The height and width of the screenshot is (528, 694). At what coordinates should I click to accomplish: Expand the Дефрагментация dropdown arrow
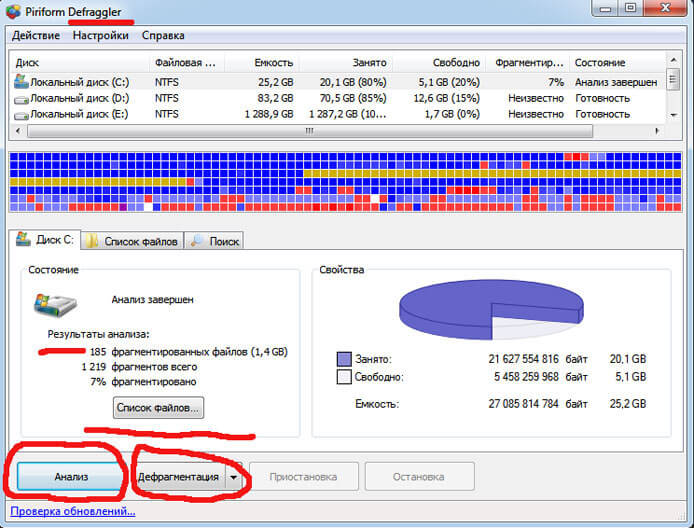coord(233,477)
